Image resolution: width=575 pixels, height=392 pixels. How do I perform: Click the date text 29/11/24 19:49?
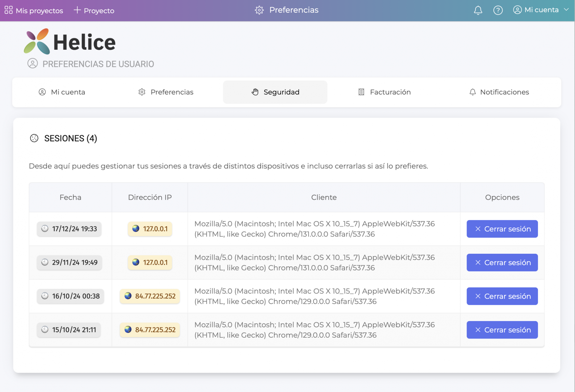(75, 262)
